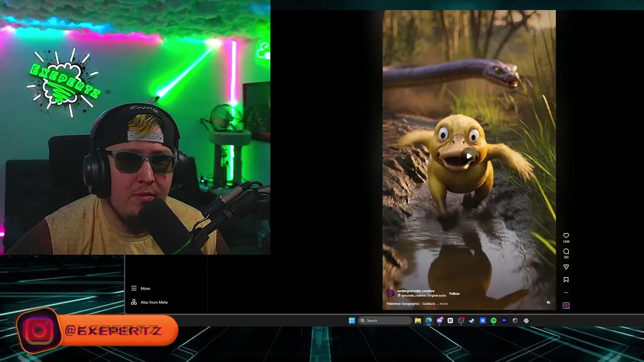Open the SteelSeries app taskbar icon
This screenshot has height=362, width=644.
tap(526, 320)
